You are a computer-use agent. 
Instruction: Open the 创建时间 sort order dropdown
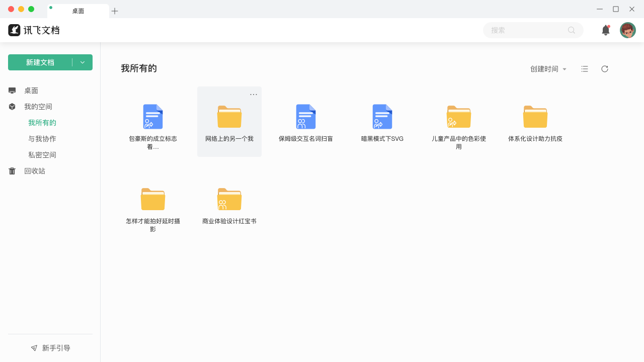point(548,69)
